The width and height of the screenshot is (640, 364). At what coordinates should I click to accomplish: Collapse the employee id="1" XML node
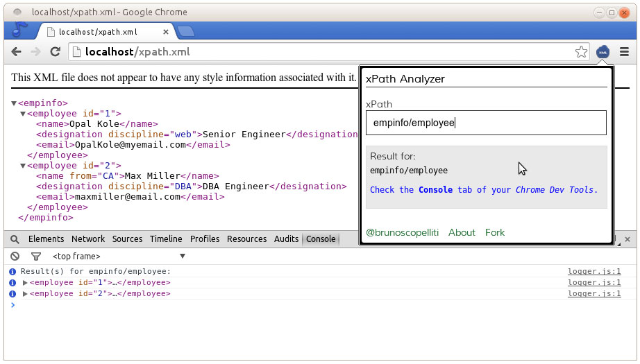point(23,114)
